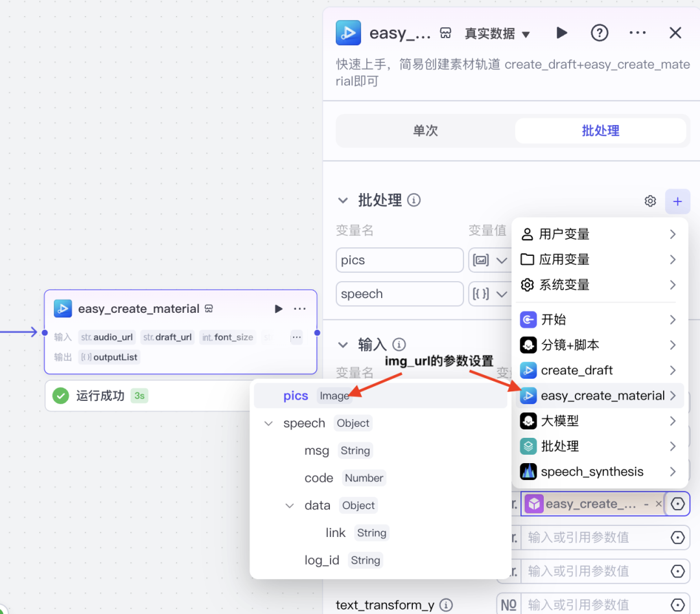Select easy_create_material in the variable menu
This screenshot has height=614, width=700.
[599, 396]
